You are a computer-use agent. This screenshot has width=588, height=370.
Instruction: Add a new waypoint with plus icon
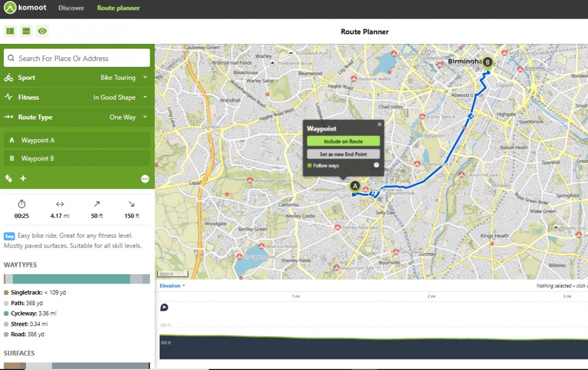click(x=23, y=178)
